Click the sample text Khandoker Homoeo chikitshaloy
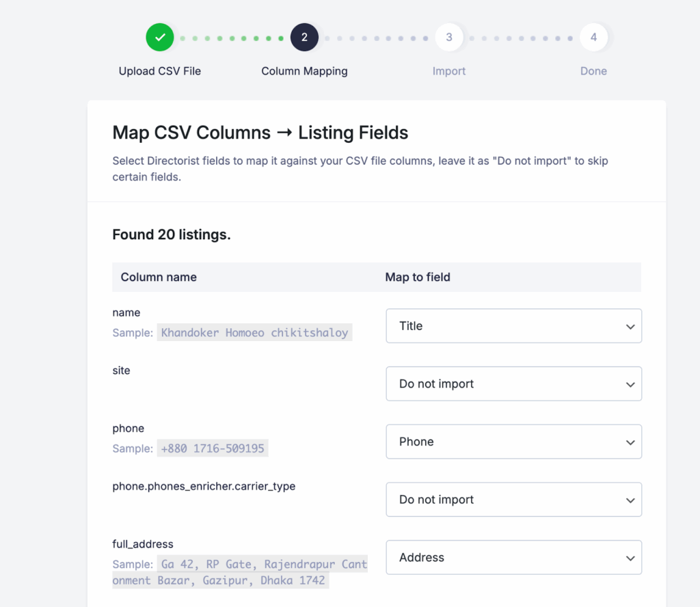700x607 pixels. pos(254,333)
